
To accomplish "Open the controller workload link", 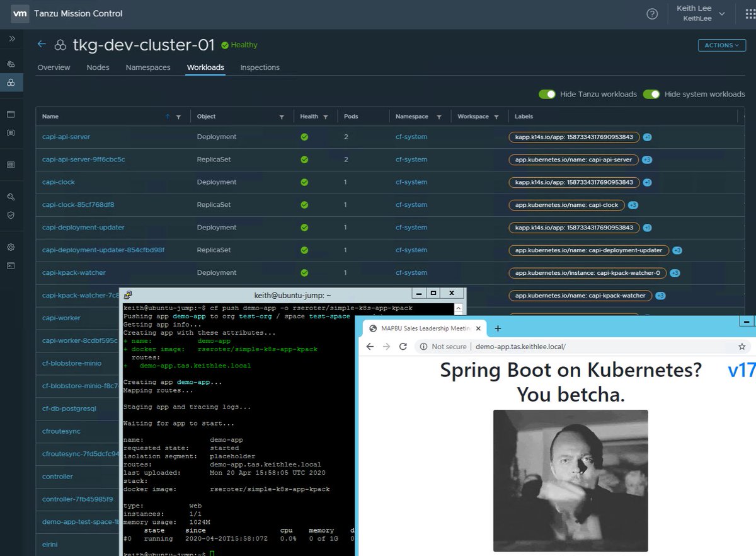I will pyautogui.click(x=57, y=477).
